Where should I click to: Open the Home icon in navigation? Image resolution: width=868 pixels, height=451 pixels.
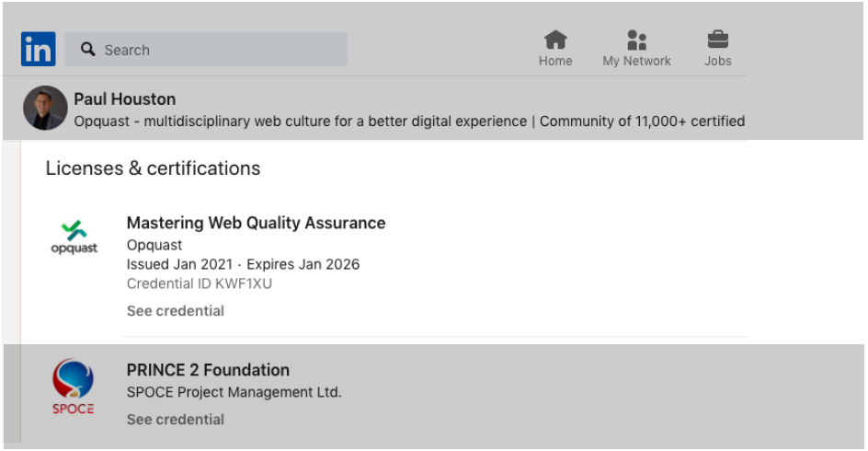point(555,40)
